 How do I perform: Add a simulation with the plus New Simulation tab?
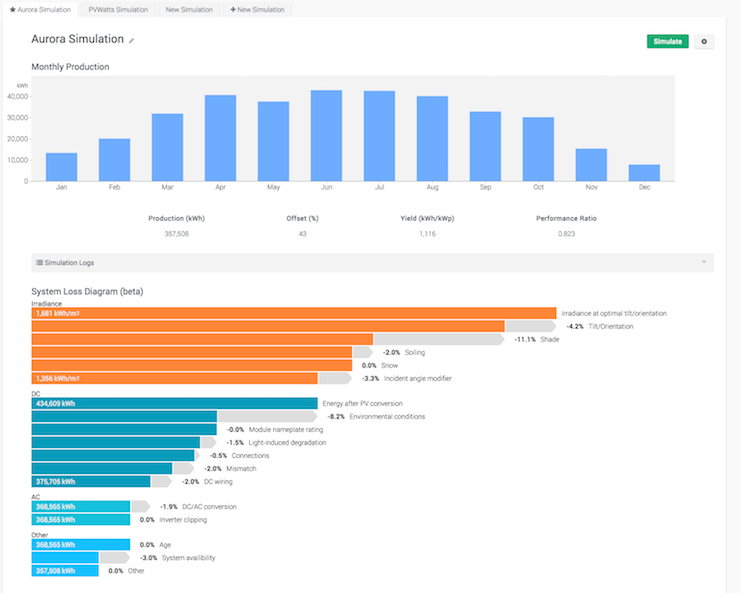coord(257,9)
